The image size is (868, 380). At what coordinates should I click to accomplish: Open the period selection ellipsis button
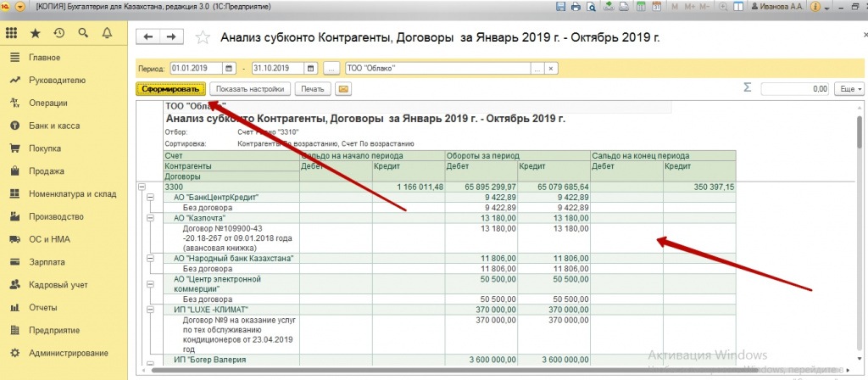331,69
